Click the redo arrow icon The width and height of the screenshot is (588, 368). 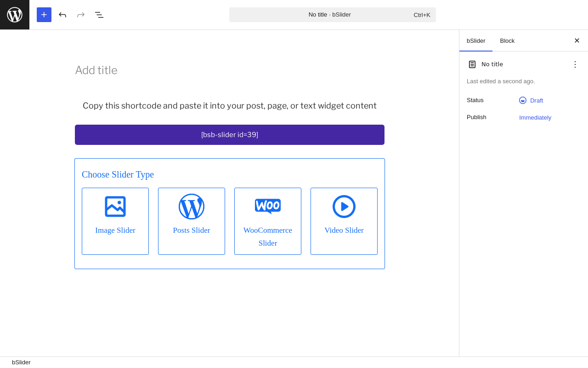(81, 15)
